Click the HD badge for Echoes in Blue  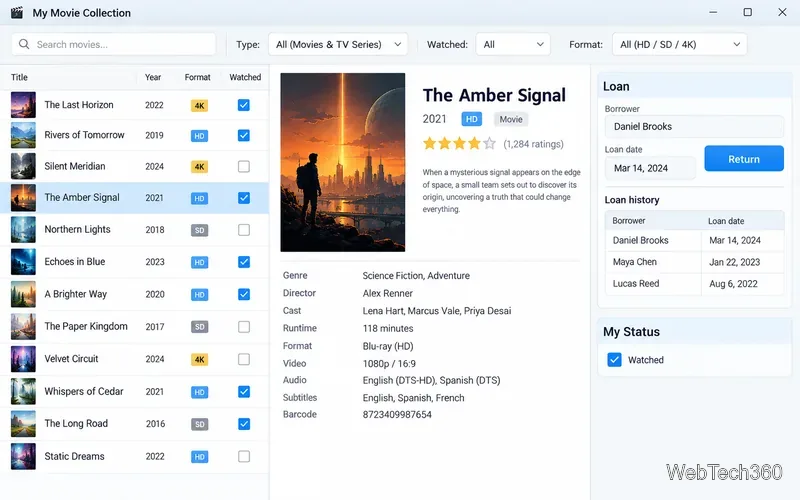pos(199,262)
